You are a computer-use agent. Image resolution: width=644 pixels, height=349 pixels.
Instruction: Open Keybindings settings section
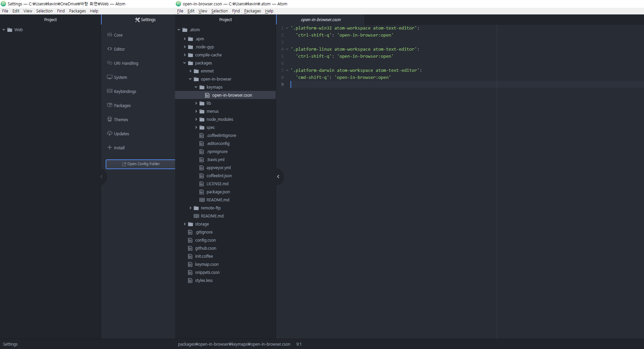[125, 91]
